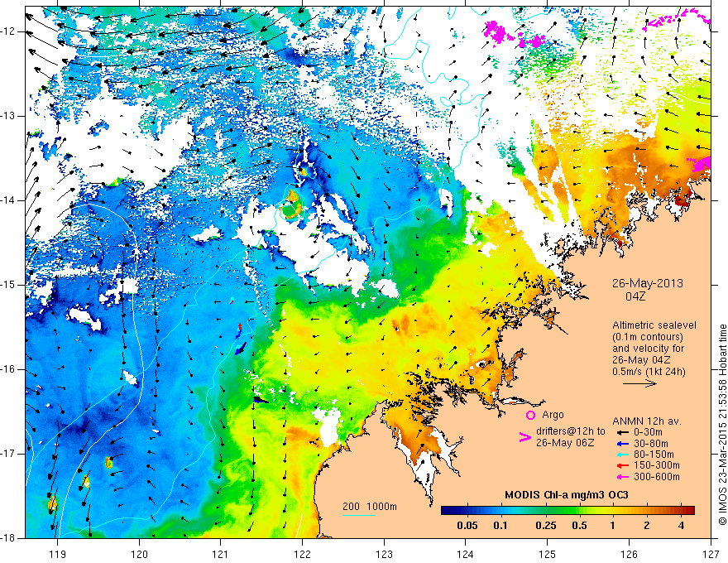The image size is (728, 563).
Task: Click the 04Z time label below the date
Action: pos(635,296)
